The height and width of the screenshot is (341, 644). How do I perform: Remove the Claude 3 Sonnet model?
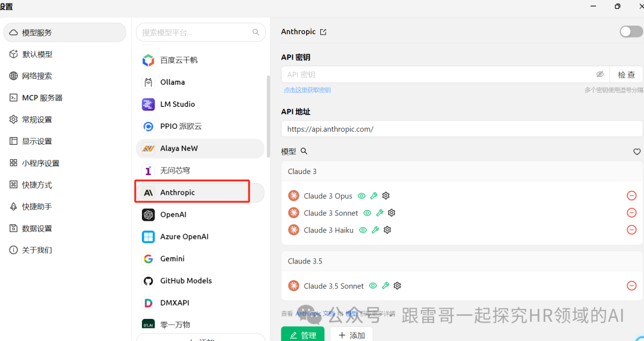tap(631, 212)
